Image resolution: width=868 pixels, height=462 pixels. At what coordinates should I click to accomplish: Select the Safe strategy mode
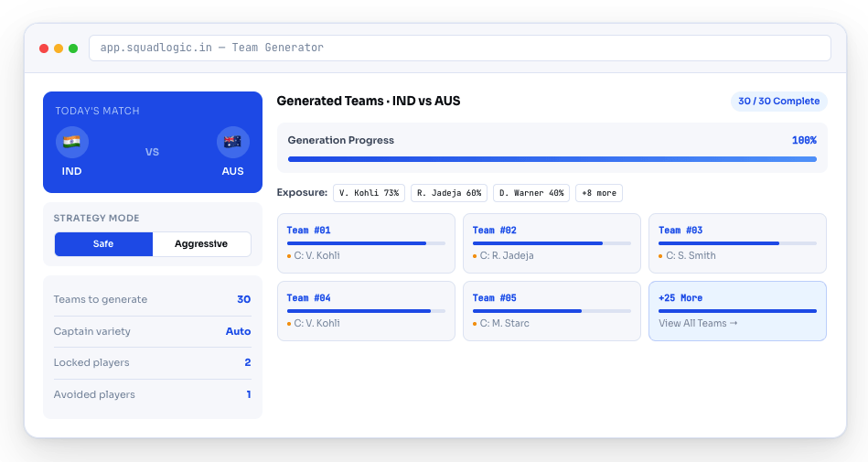pyautogui.click(x=103, y=244)
